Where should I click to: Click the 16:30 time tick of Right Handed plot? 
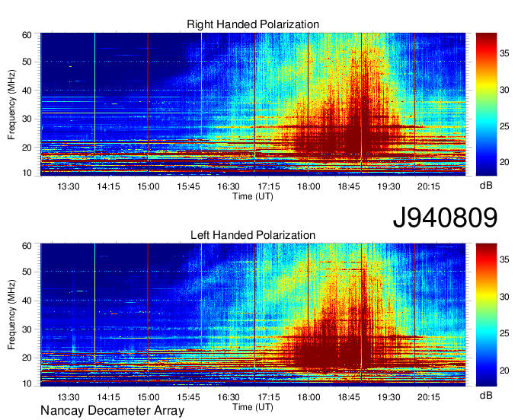click(229, 186)
